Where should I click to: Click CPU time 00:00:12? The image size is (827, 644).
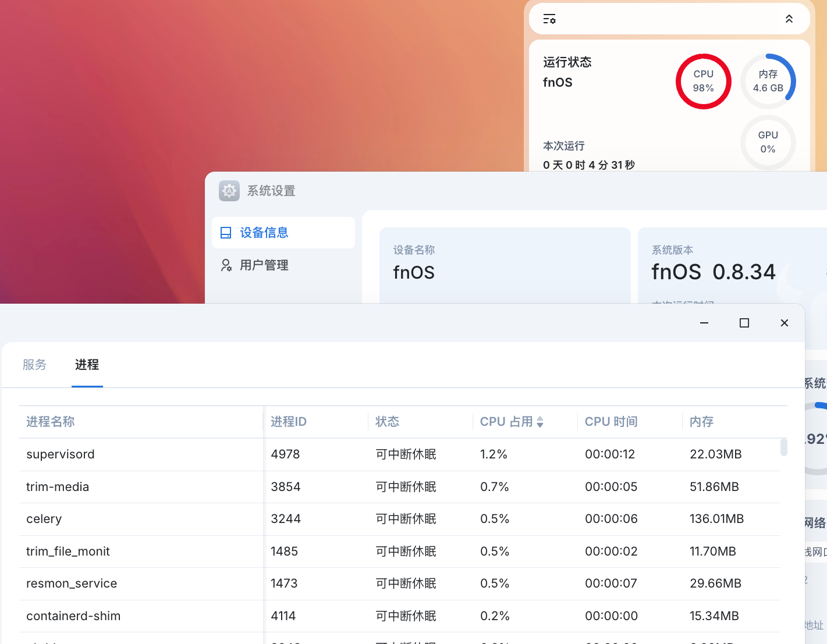coord(610,454)
